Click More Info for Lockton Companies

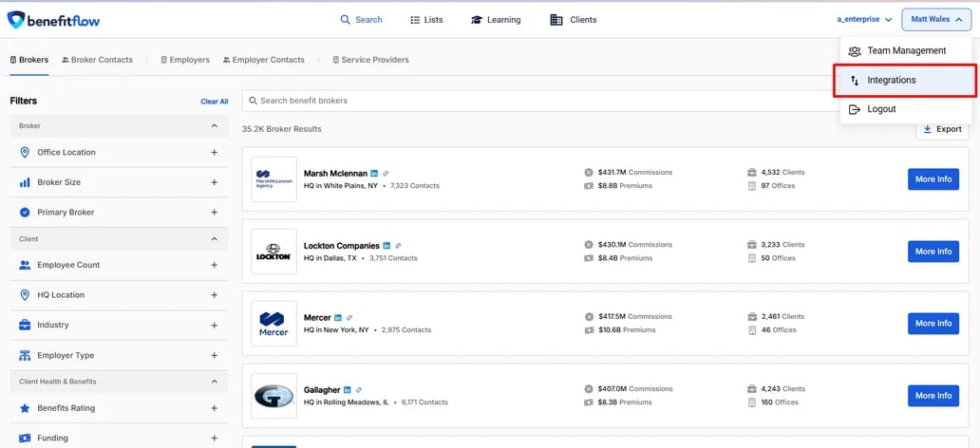point(933,252)
